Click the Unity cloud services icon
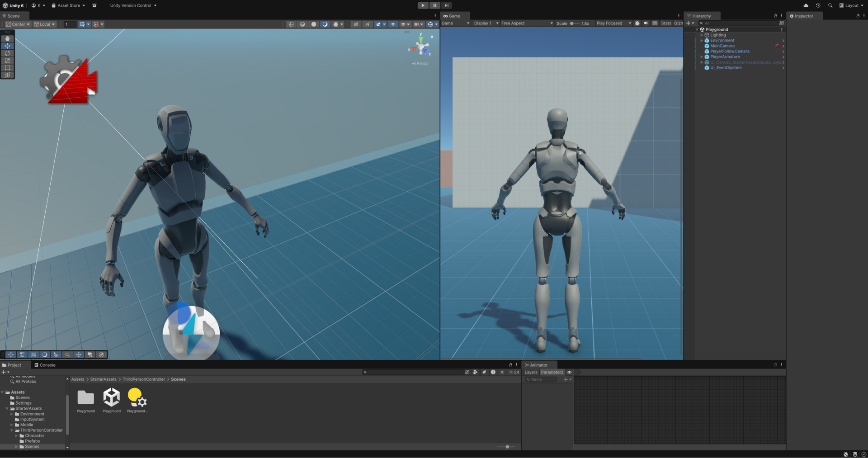The height and width of the screenshot is (458, 868). (x=806, y=5)
